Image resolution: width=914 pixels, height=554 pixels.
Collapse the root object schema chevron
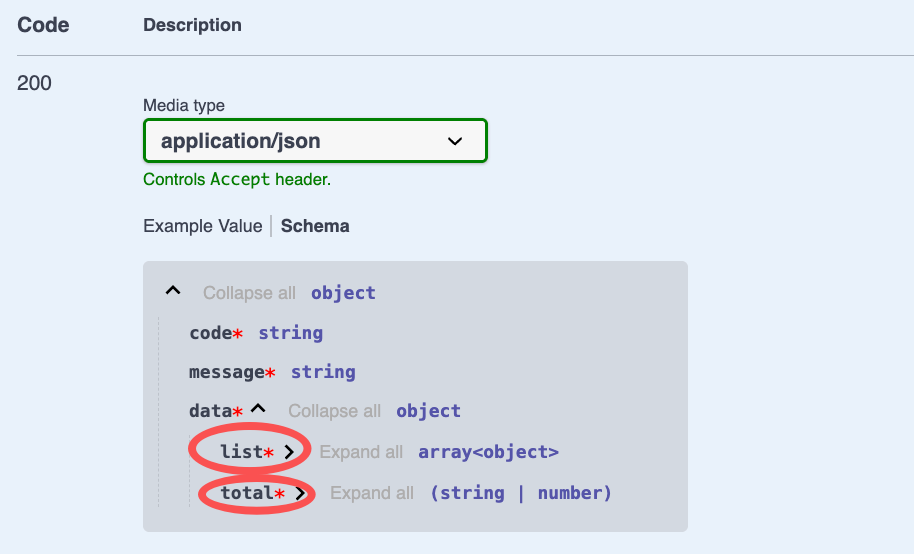(x=173, y=292)
